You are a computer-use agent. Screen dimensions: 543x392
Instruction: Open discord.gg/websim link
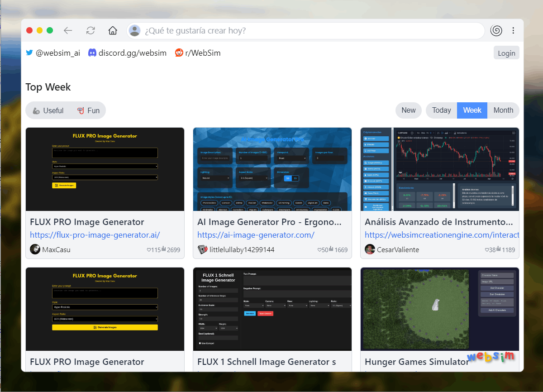133,53
